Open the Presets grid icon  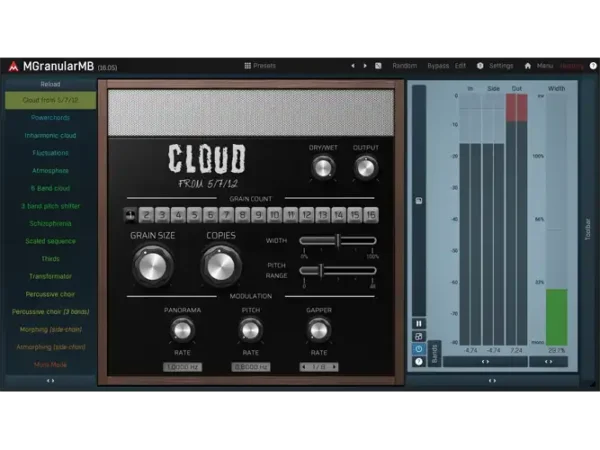click(x=248, y=66)
